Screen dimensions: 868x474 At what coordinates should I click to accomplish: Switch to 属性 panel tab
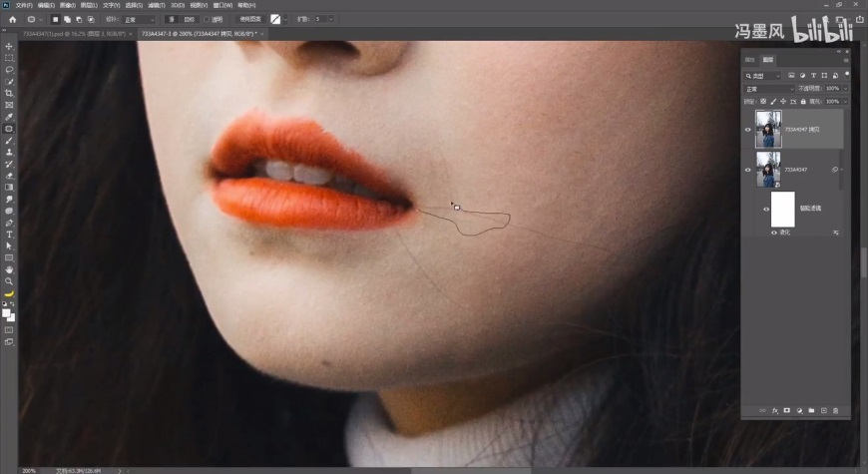click(750, 60)
